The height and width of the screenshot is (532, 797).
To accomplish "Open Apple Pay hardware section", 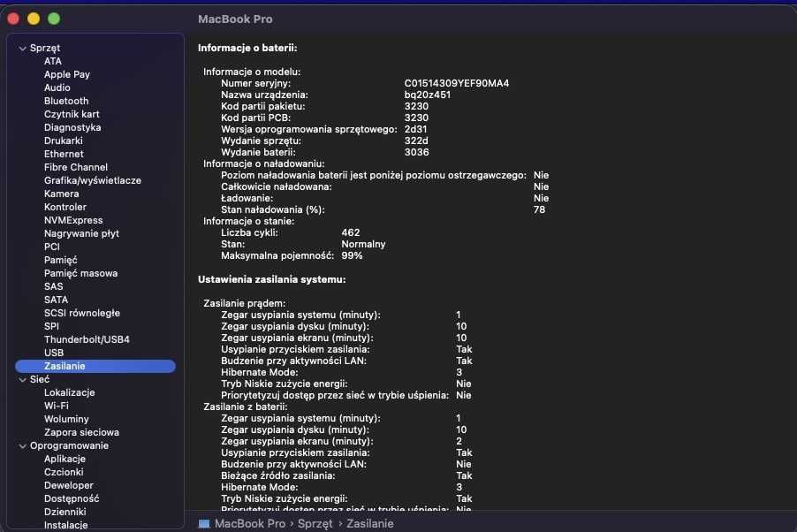I will (x=67, y=74).
